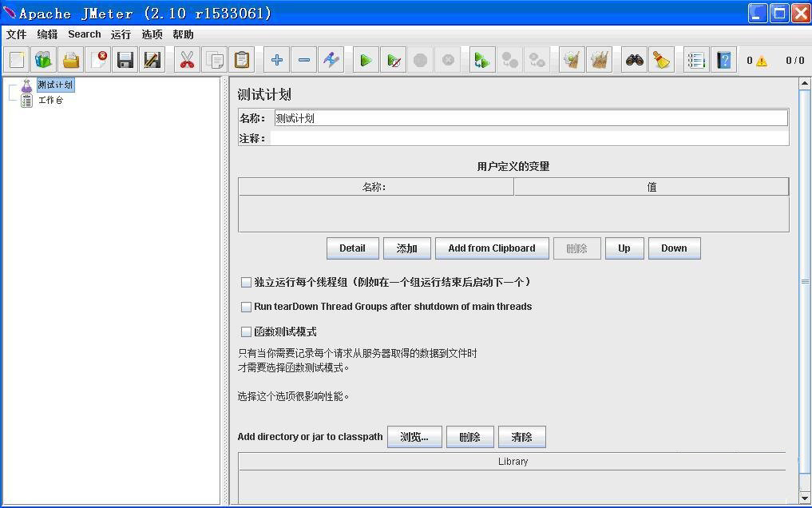Screen dimensions: 812x508
Task: Click the plus Expand All icon
Action: [277, 61]
